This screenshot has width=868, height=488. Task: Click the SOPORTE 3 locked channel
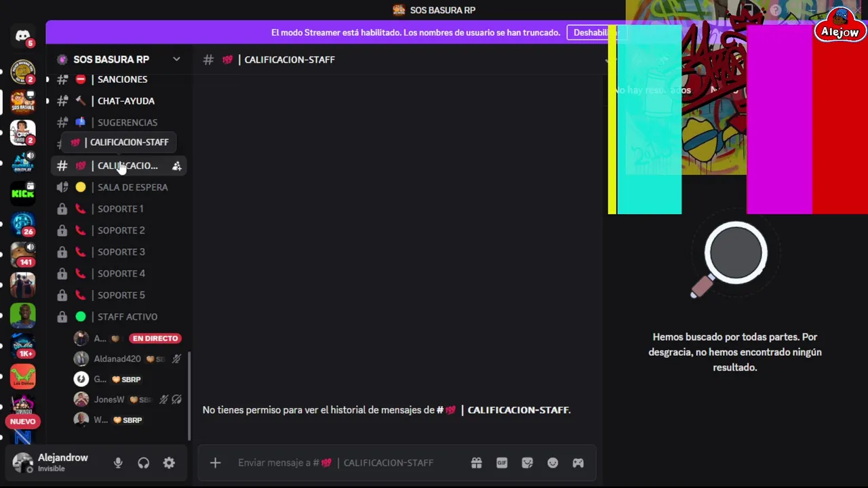[119, 252]
